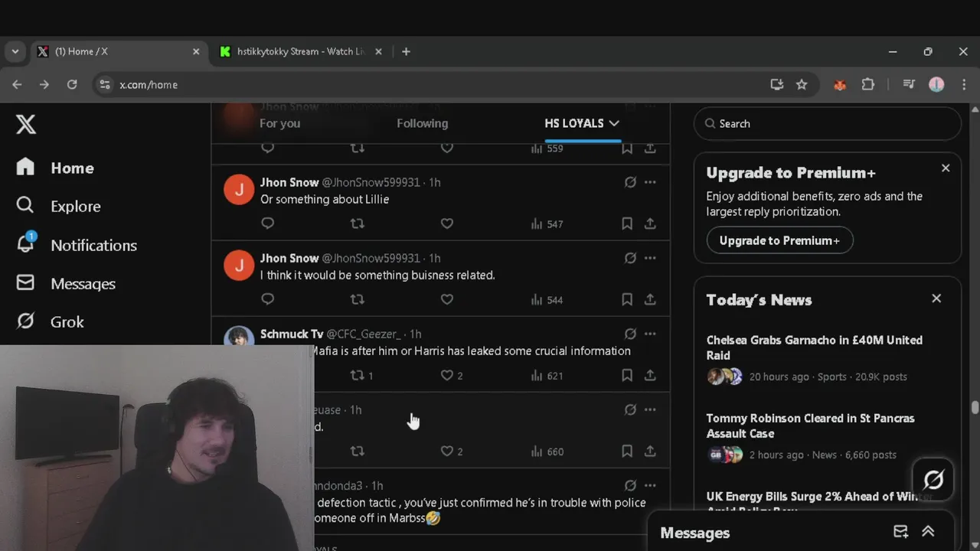Screen dimensions: 980x551
Task: Like the 'buisness related' post
Action: point(447,299)
